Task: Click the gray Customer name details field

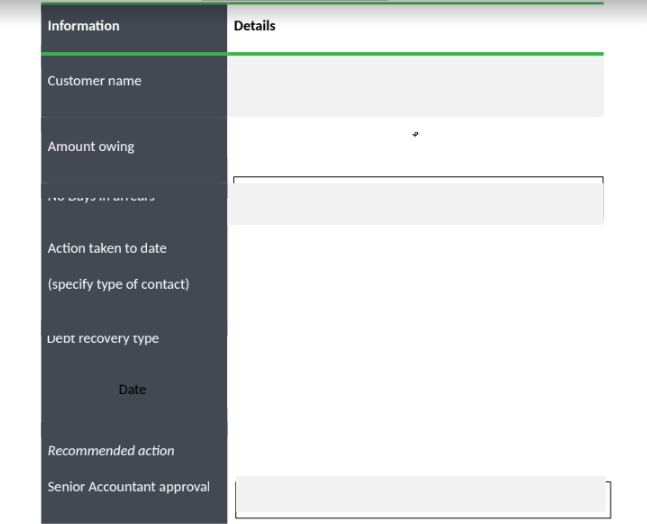Action: click(x=415, y=87)
